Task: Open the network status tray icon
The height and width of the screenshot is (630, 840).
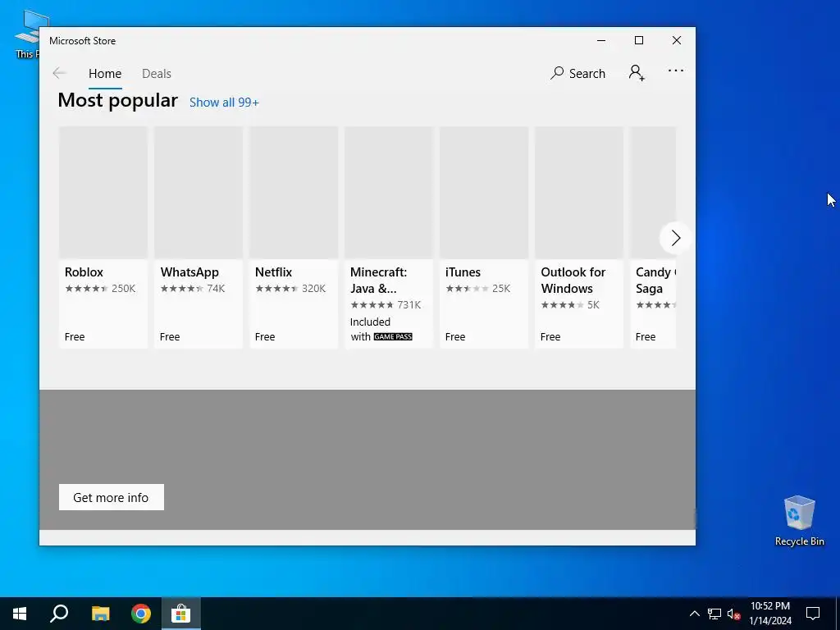Action: pos(714,614)
